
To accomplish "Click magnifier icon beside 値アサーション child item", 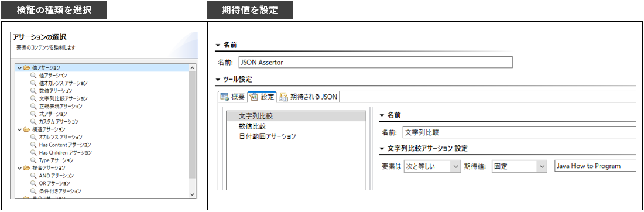I will 33,76.
